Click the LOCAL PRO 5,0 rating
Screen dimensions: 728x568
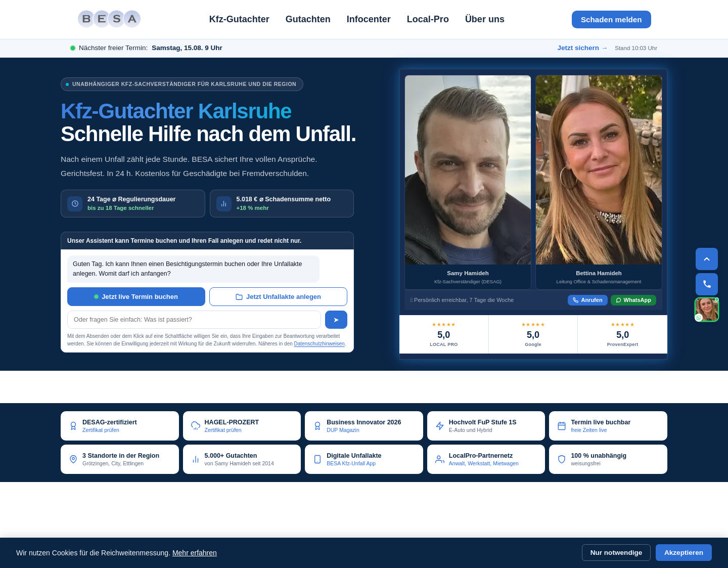pyautogui.click(x=444, y=334)
